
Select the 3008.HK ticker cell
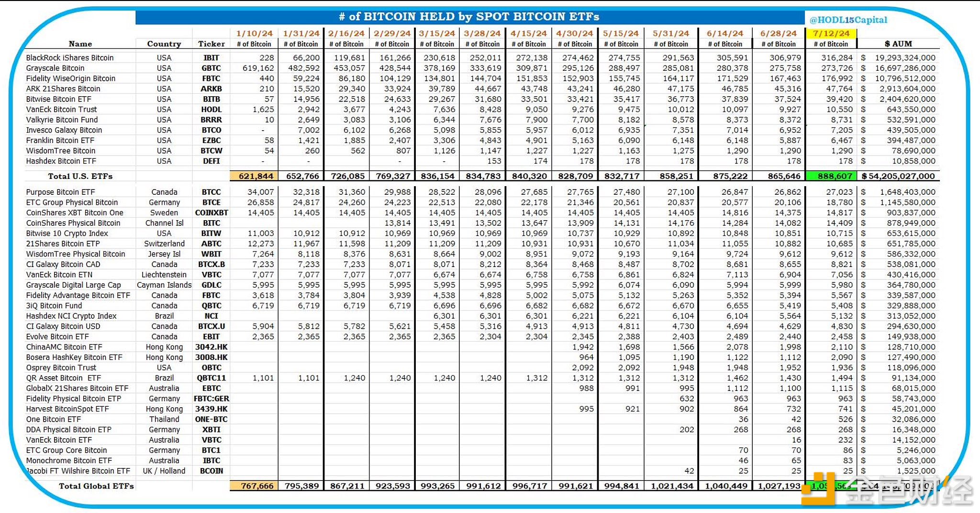pos(212,357)
